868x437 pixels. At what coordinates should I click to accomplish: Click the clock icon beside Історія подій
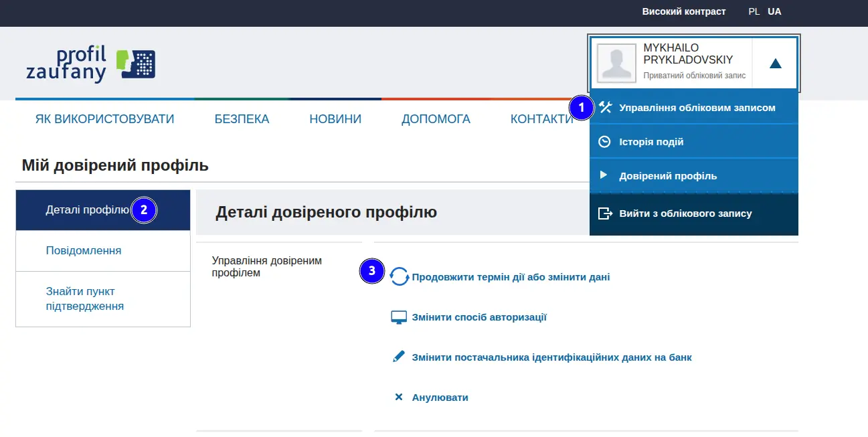[604, 142]
